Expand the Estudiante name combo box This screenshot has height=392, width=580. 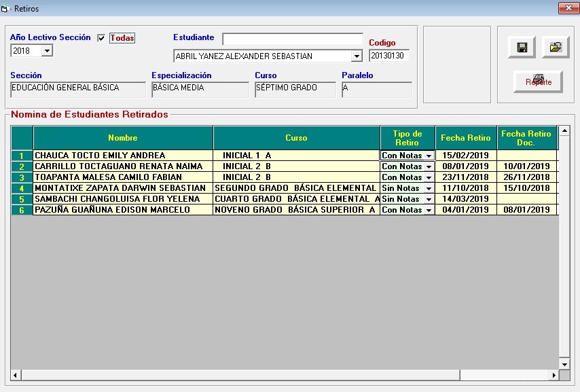[357, 56]
